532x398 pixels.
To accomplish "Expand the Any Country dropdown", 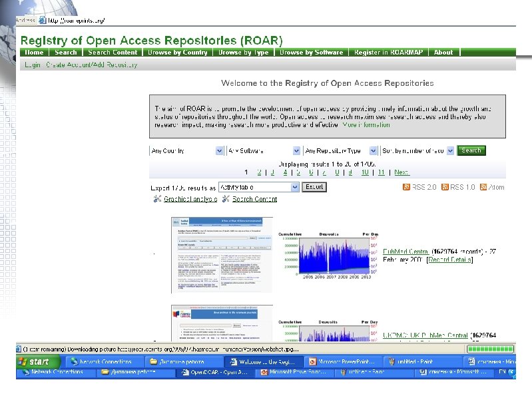I will (219, 151).
